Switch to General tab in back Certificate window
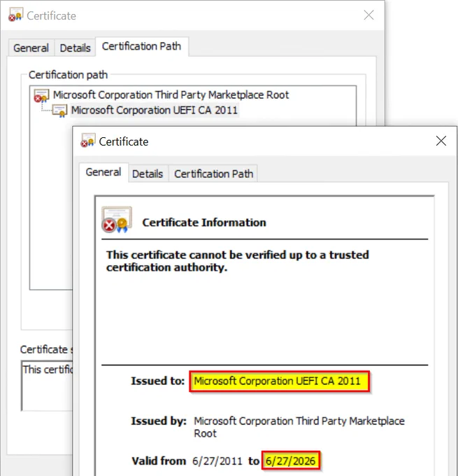The height and width of the screenshot is (476, 458). tap(31, 48)
